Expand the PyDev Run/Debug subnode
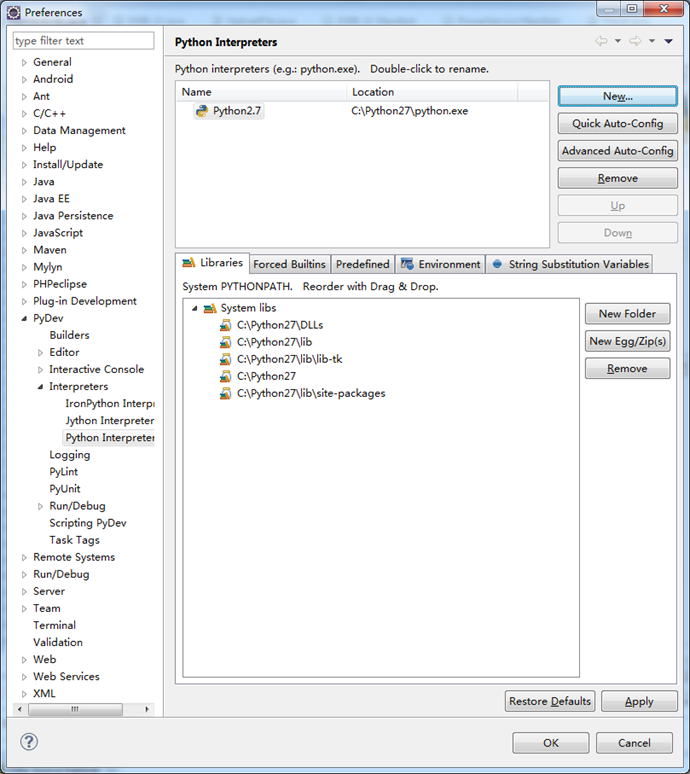Viewport: 690px width, 774px height. coord(40,506)
